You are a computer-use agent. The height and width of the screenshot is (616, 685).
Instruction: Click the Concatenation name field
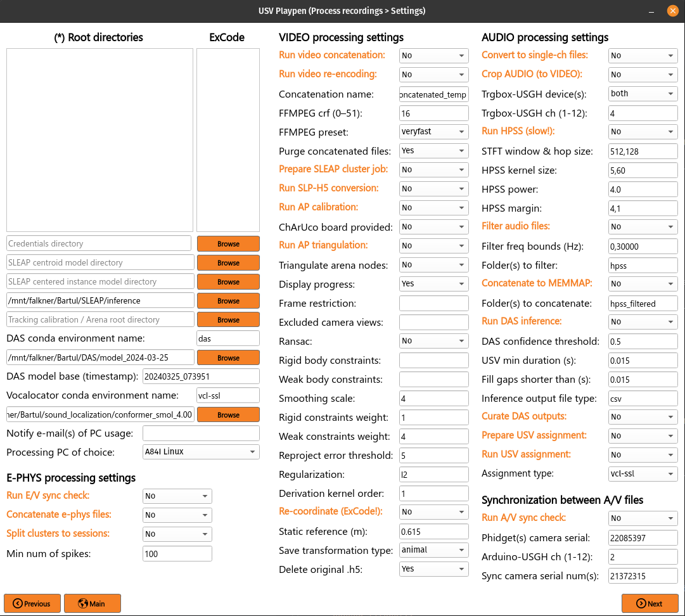433,94
